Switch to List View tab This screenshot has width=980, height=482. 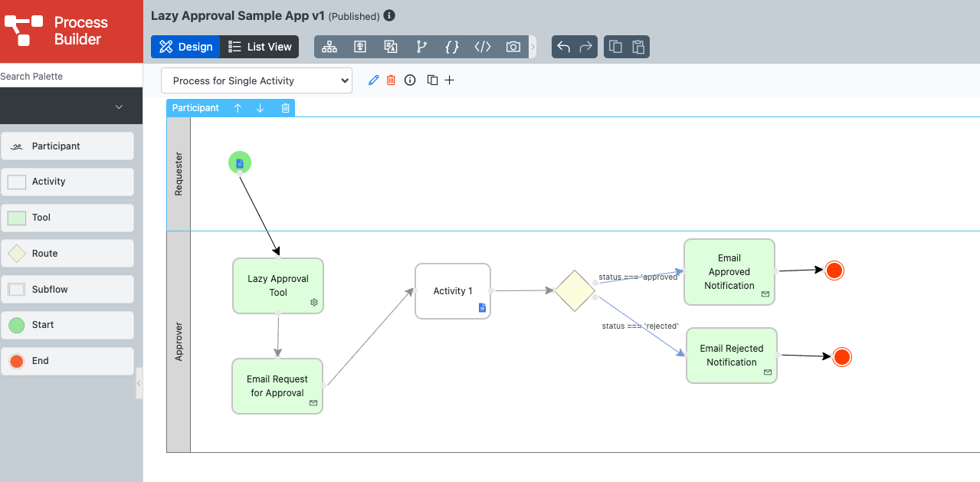click(261, 47)
